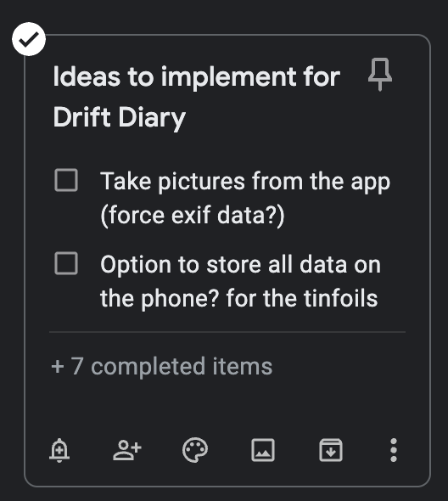Screen dimensions: 448x501
Task: Open background options palette
Action: [195, 450]
